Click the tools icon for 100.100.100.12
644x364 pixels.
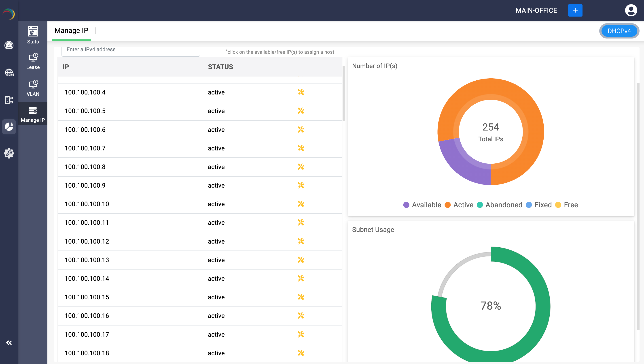point(301,241)
